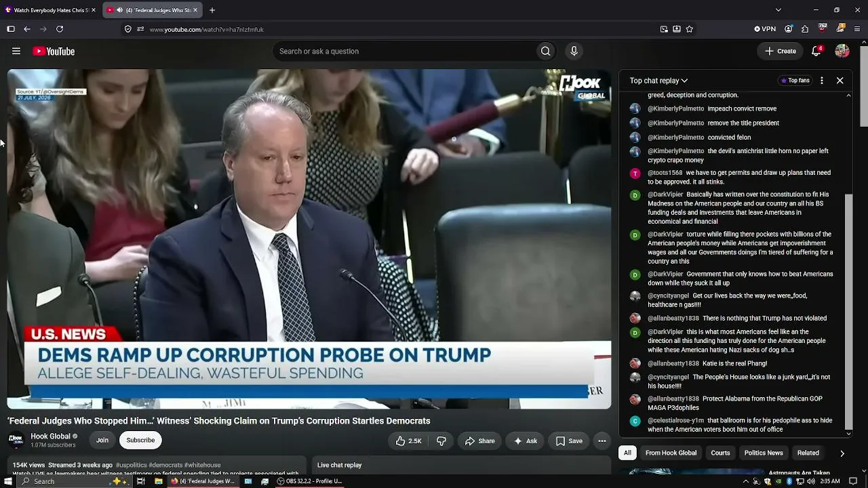This screenshot has height=488, width=868.
Task: Open the Hook Global channel avatar
Action: pos(16,440)
